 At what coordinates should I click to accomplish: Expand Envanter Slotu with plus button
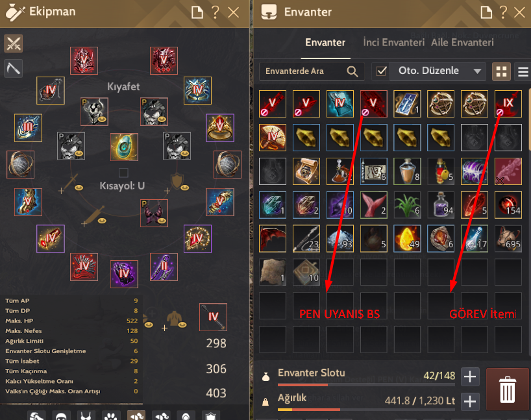(x=470, y=377)
